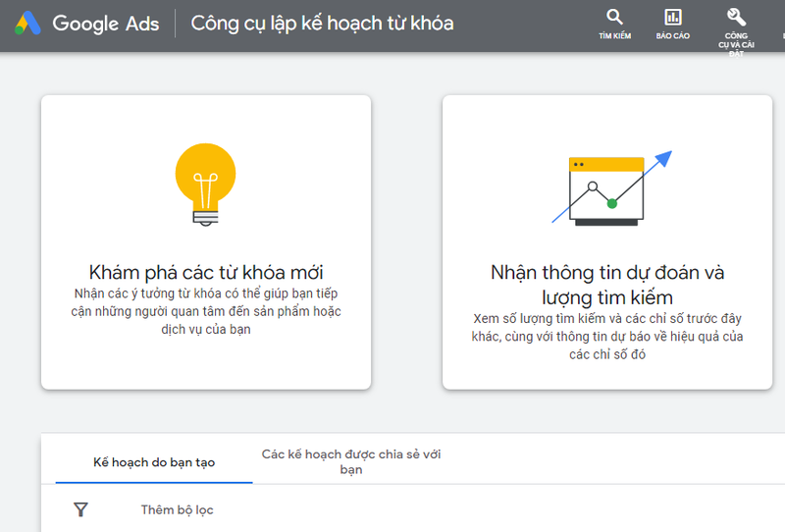Click description text starting 'Xem số lượng tìm kiếm'
Screen dimensions: 785x532
[607, 336]
